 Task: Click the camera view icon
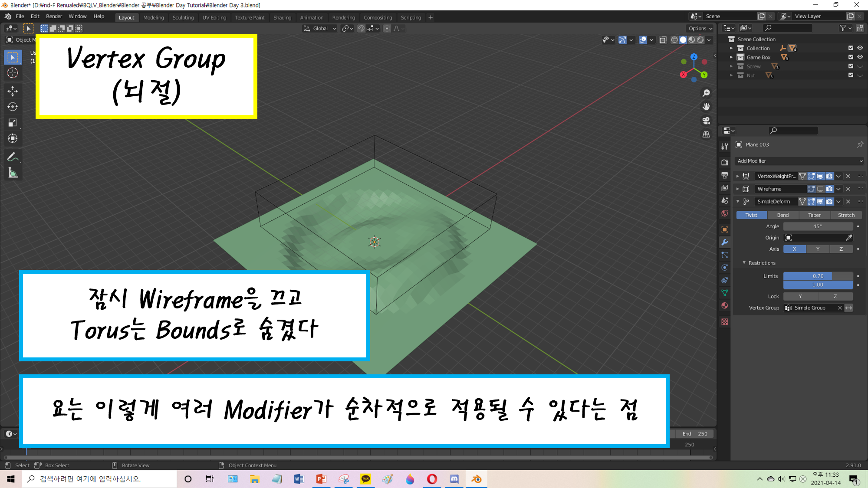click(x=706, y=121)
